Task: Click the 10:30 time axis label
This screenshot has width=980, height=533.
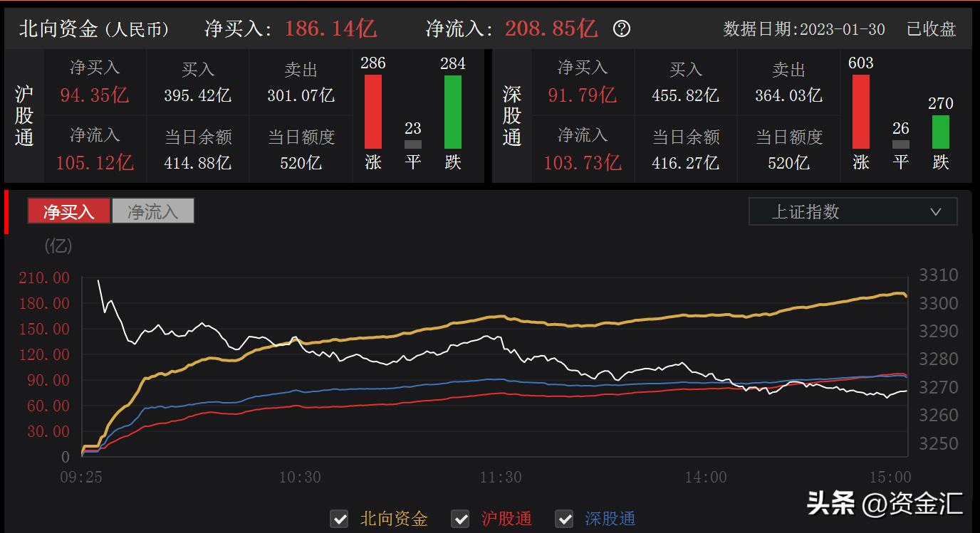Action: [299, 477]
